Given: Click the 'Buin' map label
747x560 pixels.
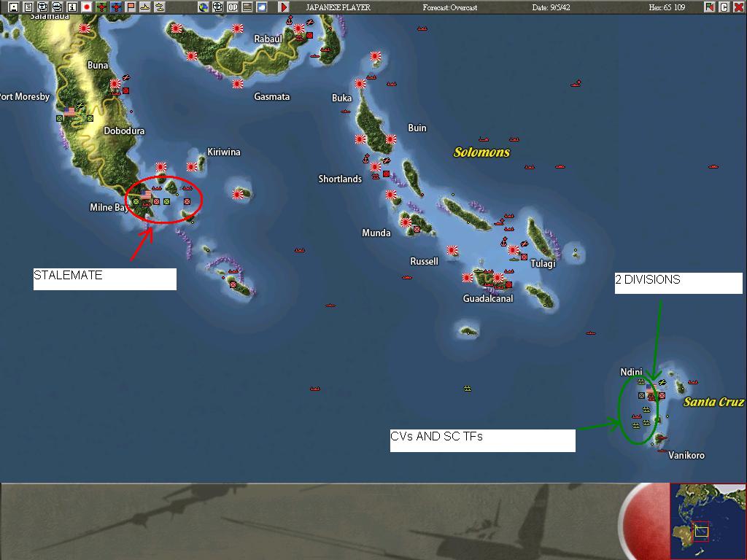Looking at the screenshot, I should (417, 128).
